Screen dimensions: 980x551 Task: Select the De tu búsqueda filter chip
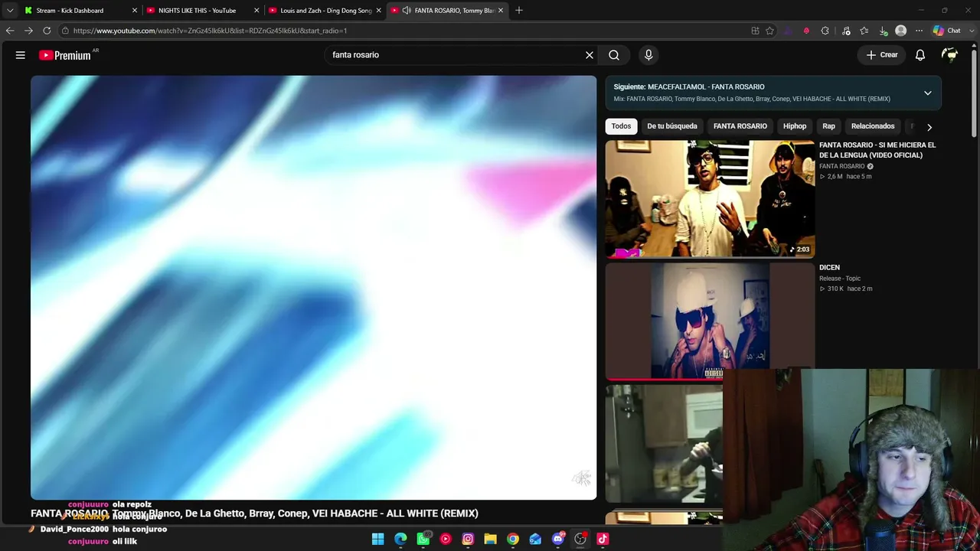[672, 126]
